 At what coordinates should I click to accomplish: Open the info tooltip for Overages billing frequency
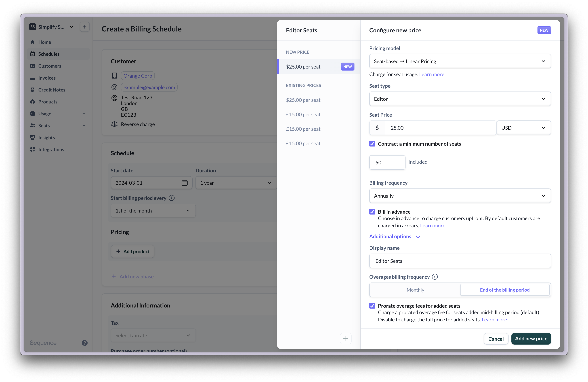click(435, 277)
